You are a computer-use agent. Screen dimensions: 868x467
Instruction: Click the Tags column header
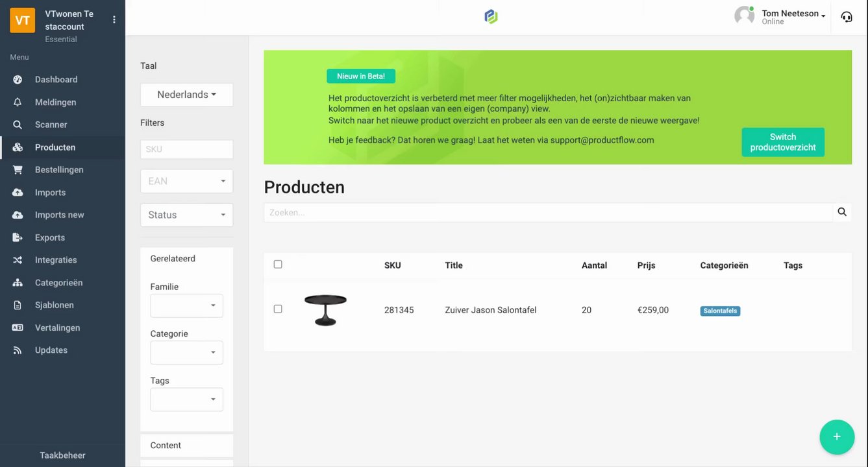pyautogui.click(x=793, y=265)
